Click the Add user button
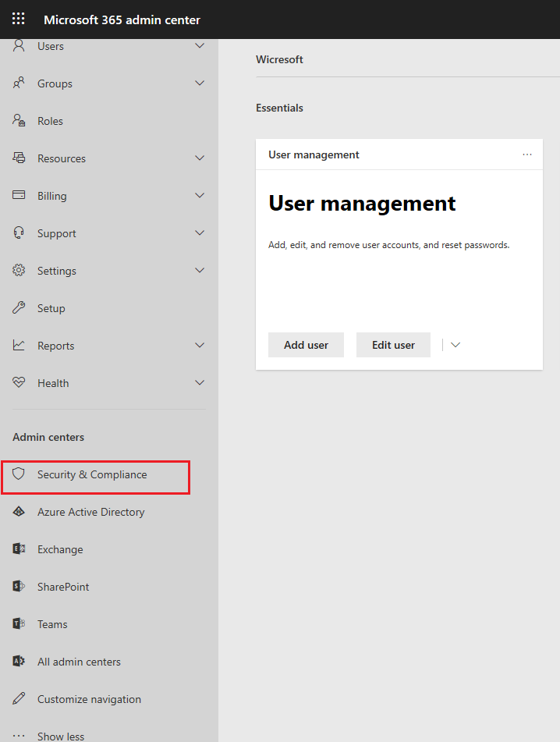The width and height of the screenshot is (560, 742). pyautogui.click(x=306, y=345)
